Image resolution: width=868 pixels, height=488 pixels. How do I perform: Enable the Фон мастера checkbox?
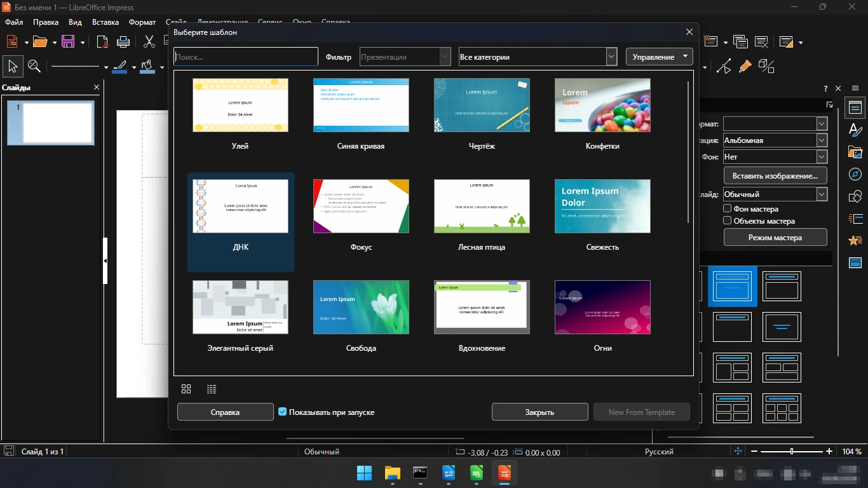coord(728,208)
